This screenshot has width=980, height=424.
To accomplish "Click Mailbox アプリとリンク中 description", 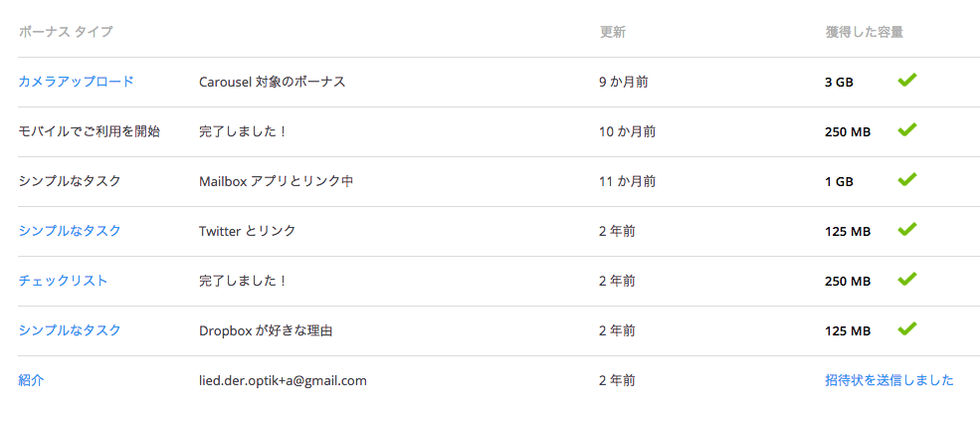I will click(277, 181).
